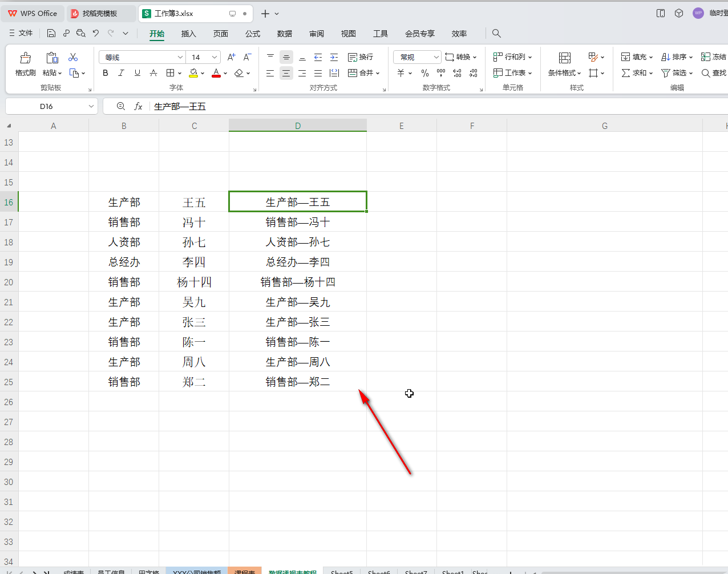Click the Name Box showing D16
Screen dimensions: 728x574
click(x=51, y=106)
